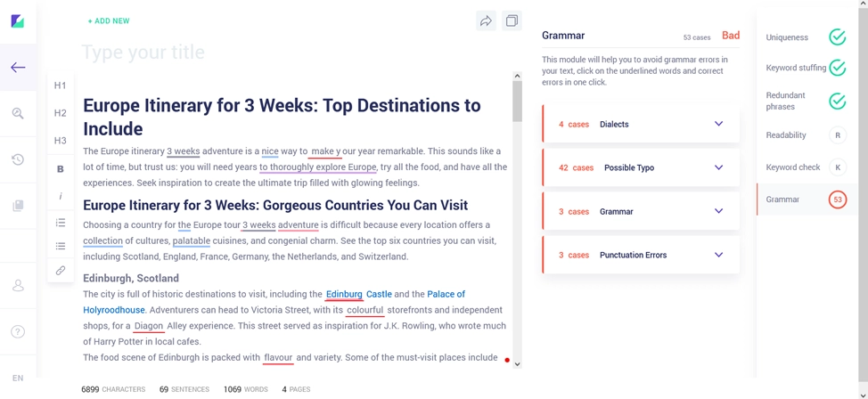868x399 pixels.
Task: Click the share arrow icon above the editor
Action: [486, 21]
